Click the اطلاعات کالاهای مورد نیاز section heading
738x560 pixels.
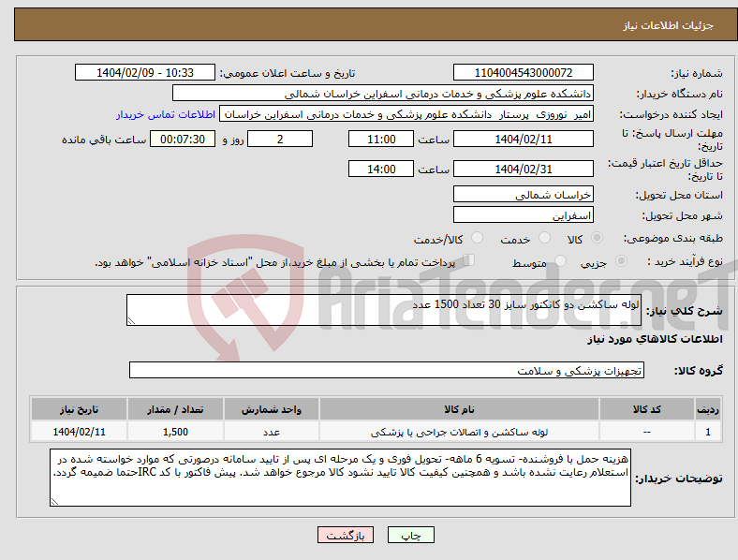point(655,339)
